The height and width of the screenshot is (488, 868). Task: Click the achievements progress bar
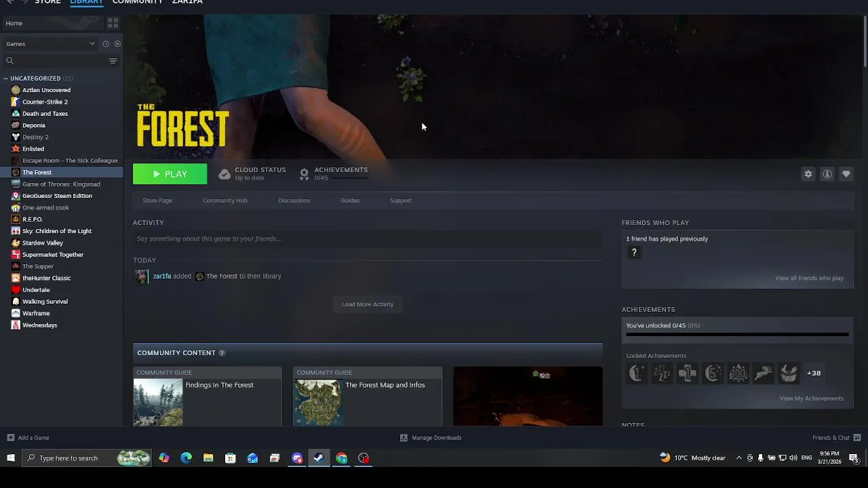(x=737, y=334)
